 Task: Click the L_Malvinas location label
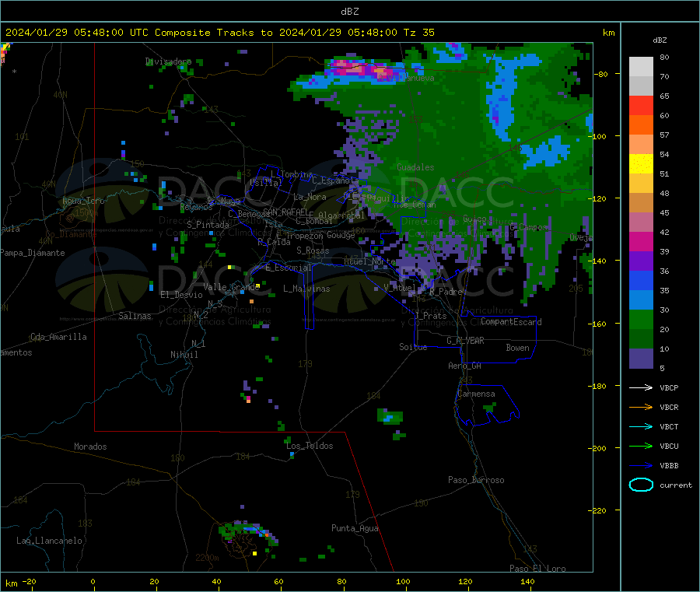tap(306, 289)
